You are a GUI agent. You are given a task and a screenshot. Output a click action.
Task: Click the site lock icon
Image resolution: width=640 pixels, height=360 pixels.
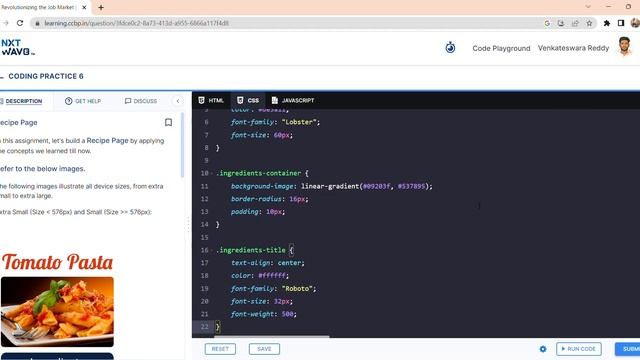coord(37,23)
